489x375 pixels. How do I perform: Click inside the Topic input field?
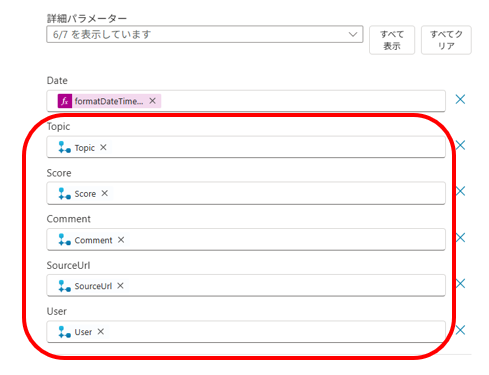tap(246, 147)
